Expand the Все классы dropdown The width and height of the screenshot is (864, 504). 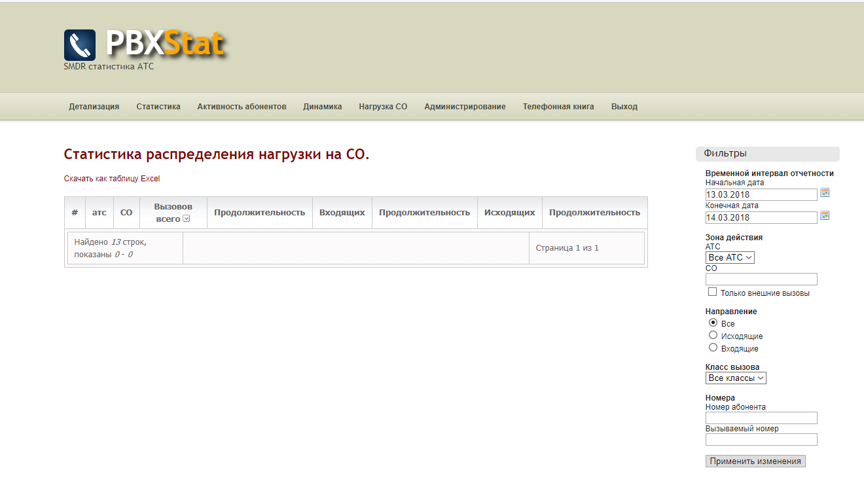[736, 378]
